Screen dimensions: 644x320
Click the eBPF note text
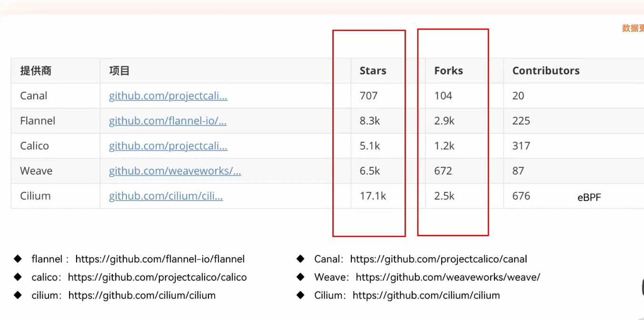coord(589,198)
